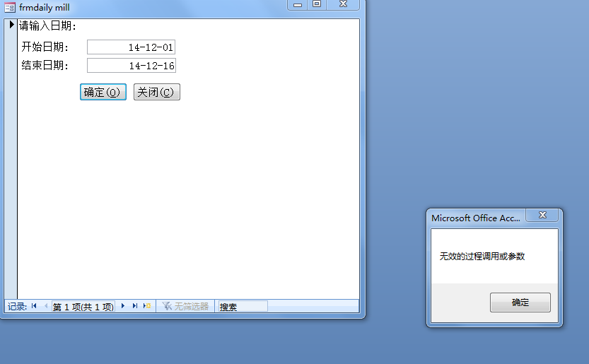Close the frmdaily mill form window
Viewport: 589px width, 364px height.
pos(343,5)
